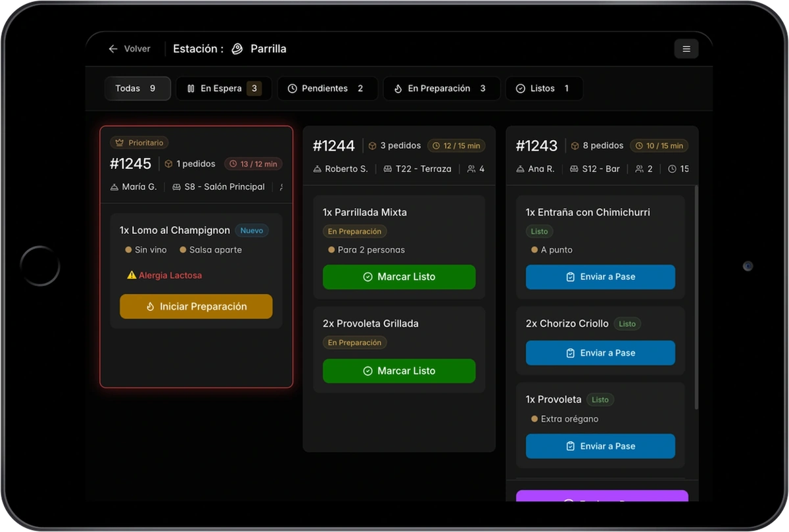
Task: Mark Provoleta Grillada as Listo
Action: point(398,371)
